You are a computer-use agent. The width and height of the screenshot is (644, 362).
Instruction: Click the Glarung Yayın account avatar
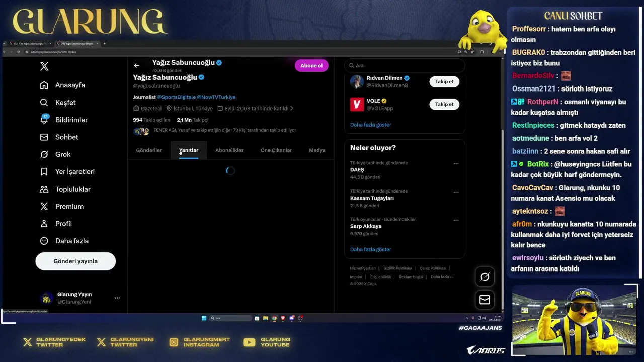tap(46, 298)
